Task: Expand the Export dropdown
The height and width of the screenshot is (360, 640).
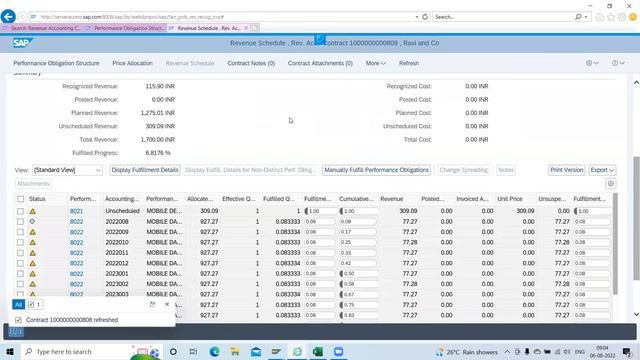Action: coord(602,170)
